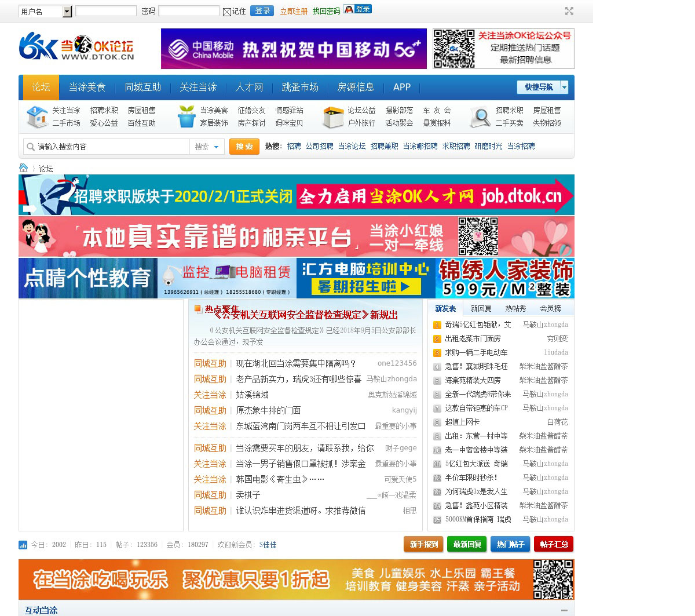The width and height of the screenshot is (695, 616).
Task: Click the 请输入搜索内容 search field
Action: (112, 147)
